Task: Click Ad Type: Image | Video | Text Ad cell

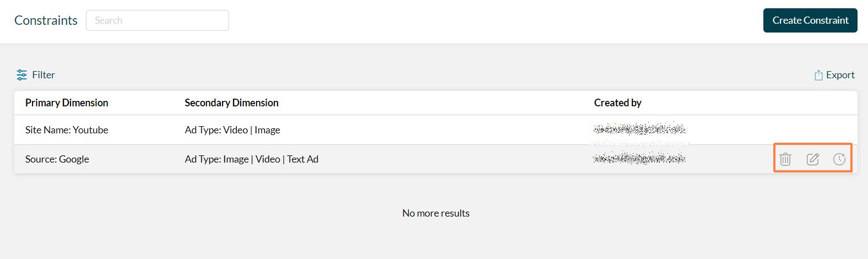Action: click(252, 159)
